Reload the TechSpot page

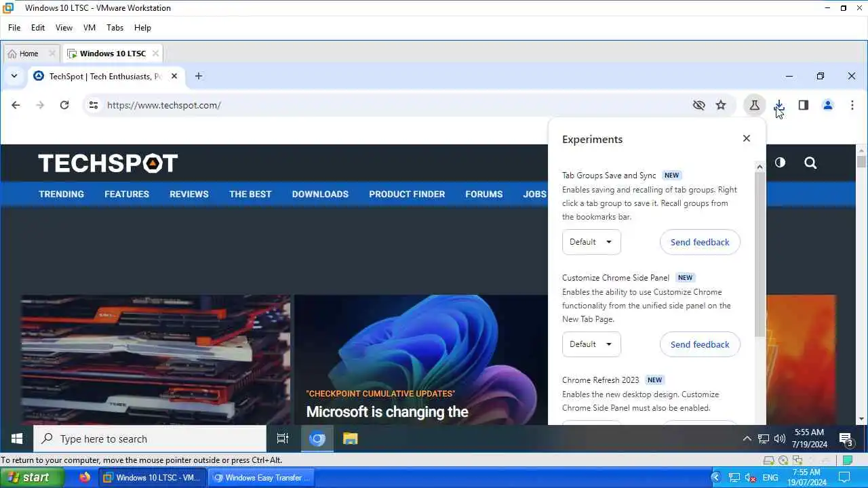[x=64, y=105]
